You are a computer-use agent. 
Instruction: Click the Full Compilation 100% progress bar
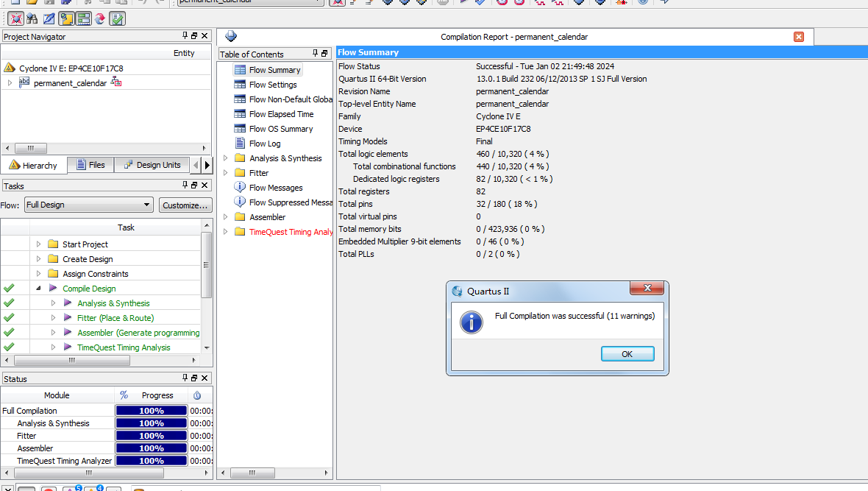(x=151, y=411)
